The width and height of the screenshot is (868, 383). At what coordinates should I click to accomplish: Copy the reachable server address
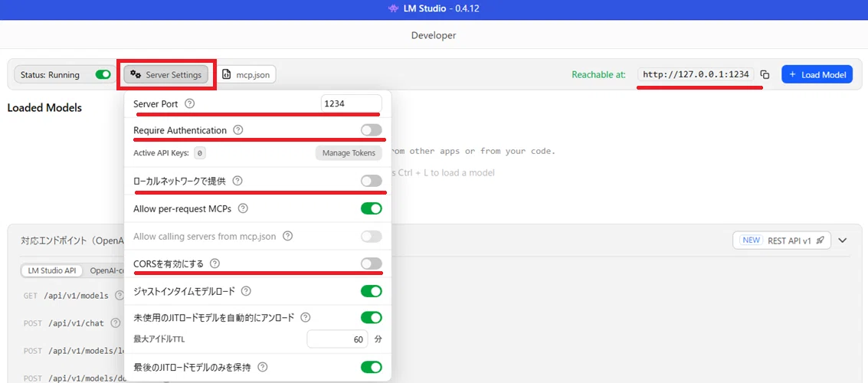(765, 75)
